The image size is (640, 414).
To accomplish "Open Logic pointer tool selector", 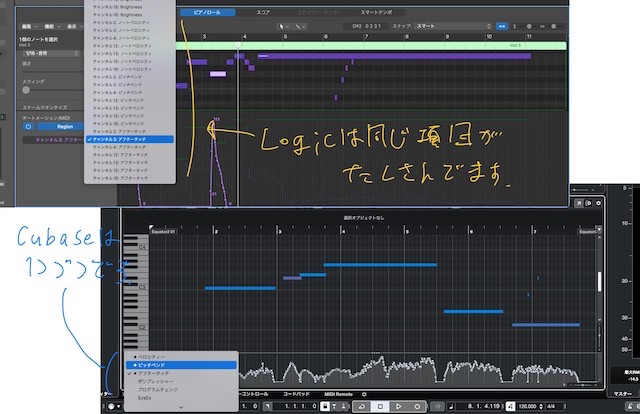I will 283,26.
